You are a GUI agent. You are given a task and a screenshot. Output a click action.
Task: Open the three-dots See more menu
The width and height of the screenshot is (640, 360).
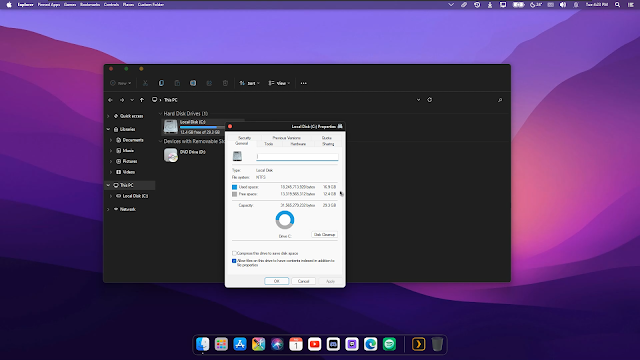[x=304, y=83]
